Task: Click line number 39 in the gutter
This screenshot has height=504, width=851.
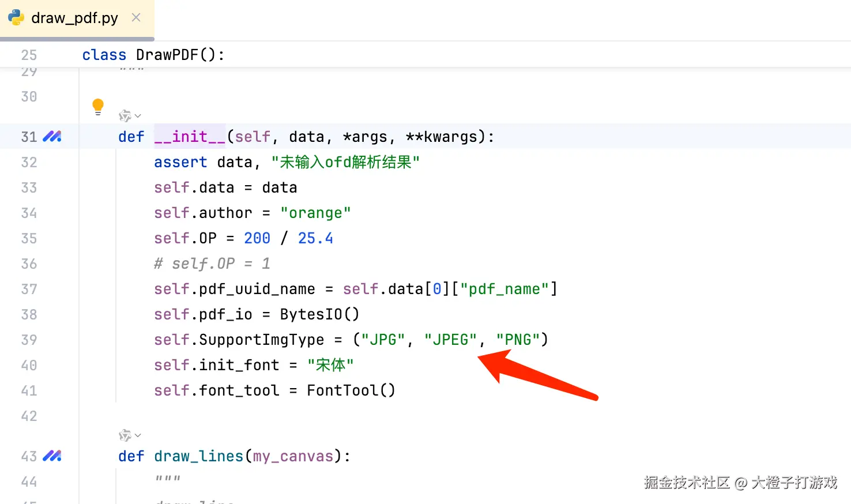Action: tap(29, 340)
